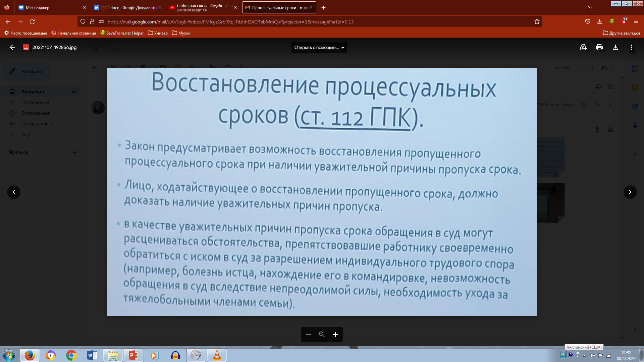This screenshot has height=362, width=644.
Task: Open 'Открыть с помощью' dropdown
Action: click(319, 48)
